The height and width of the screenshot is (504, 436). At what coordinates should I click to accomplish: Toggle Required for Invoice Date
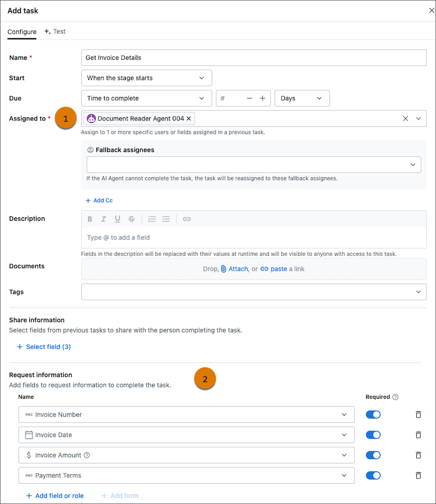(x=373, y=435)
